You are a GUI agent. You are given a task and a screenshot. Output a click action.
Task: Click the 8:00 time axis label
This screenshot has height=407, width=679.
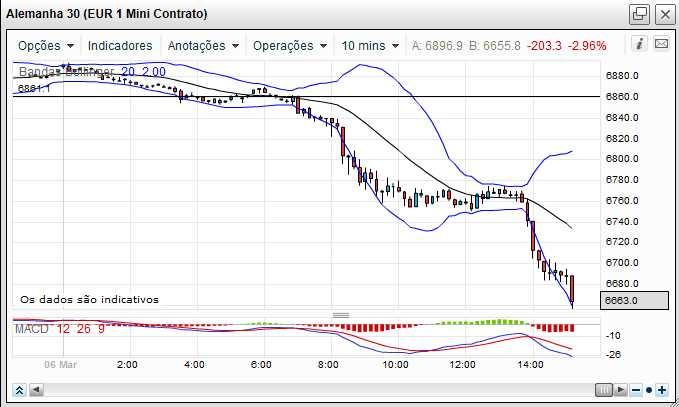click(328, 365)
